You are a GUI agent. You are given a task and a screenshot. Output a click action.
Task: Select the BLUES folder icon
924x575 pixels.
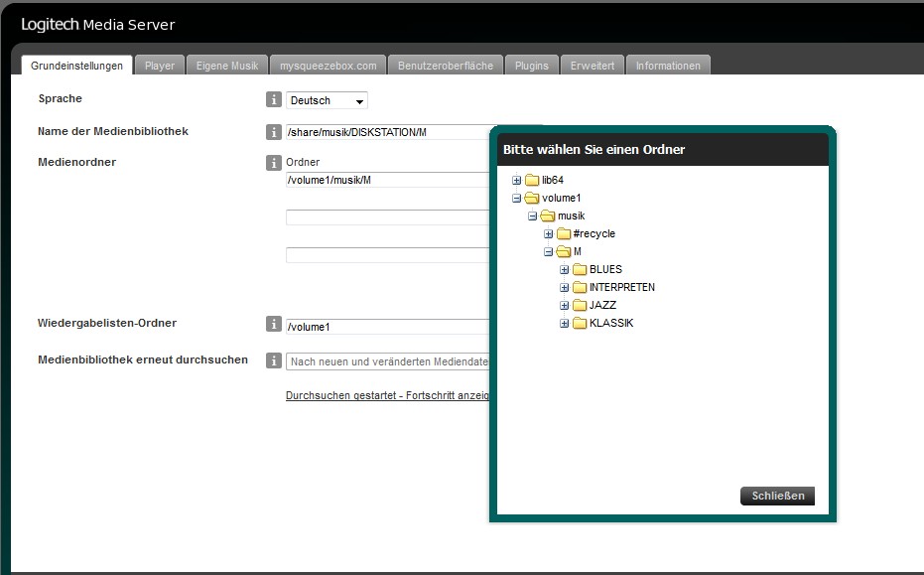[580, 269]
